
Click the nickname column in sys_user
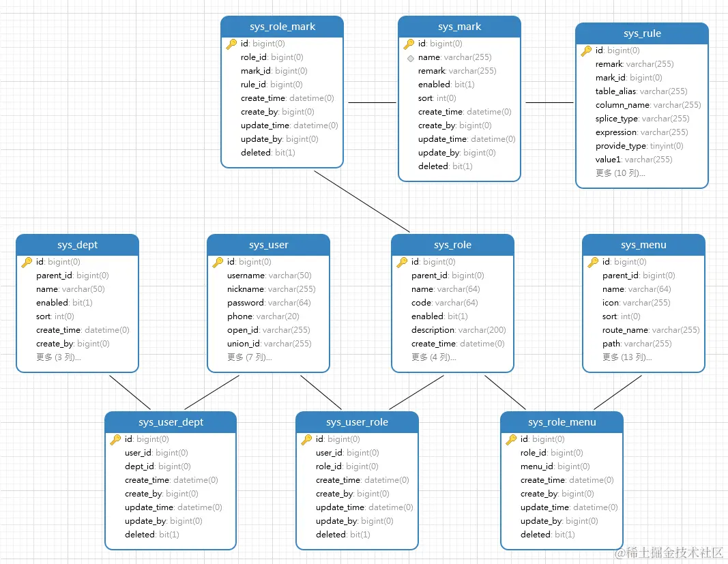[x=271, y=289]
